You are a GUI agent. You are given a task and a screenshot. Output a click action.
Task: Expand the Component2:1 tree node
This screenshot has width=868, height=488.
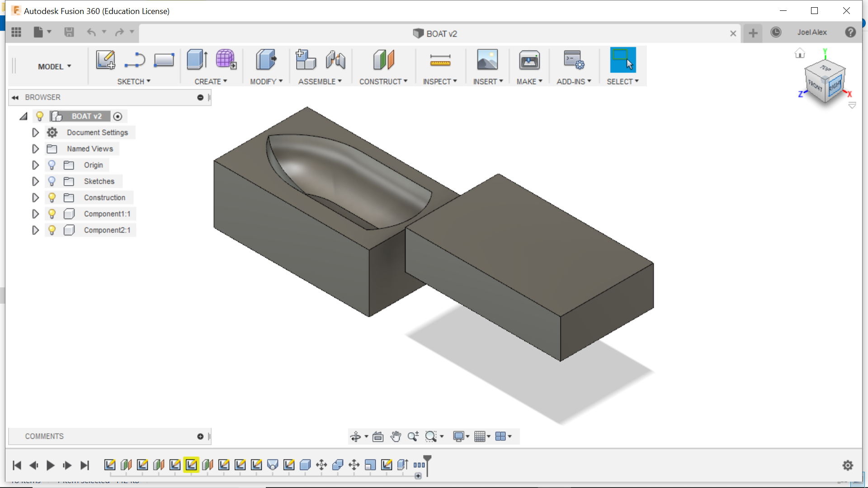coord(35,230)
